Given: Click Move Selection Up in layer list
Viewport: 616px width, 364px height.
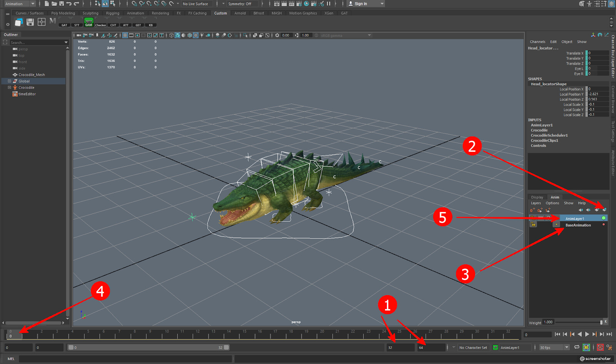Looking at the screenshot, I should click(x=581, y=210).
